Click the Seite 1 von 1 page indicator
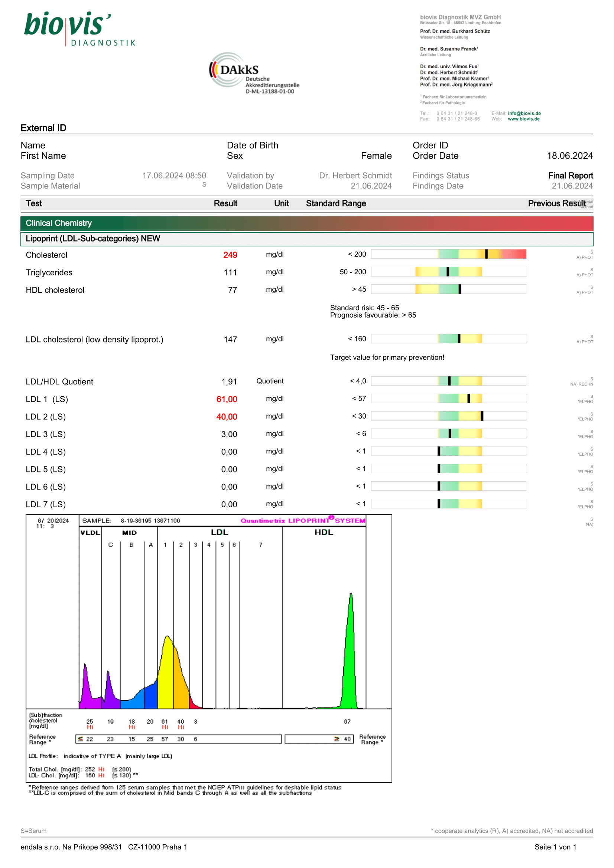This screenshot has width=614, height=868. [x=555, y=847]
